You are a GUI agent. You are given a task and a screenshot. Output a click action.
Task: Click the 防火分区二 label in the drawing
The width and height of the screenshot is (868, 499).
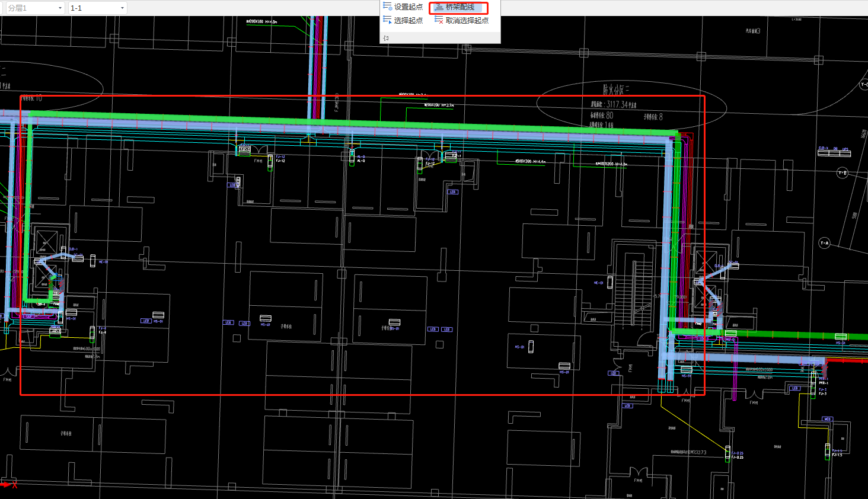pyautogui.click(x=616, y=89)
